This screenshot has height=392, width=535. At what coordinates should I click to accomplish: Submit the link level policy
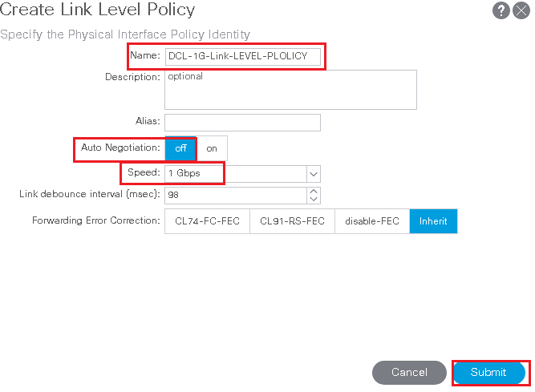(488, 372)
